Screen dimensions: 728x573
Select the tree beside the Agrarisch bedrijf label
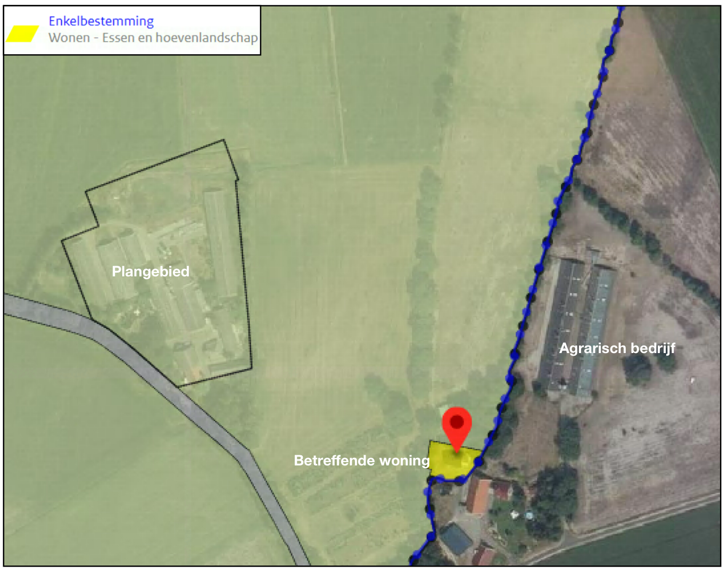638,369
